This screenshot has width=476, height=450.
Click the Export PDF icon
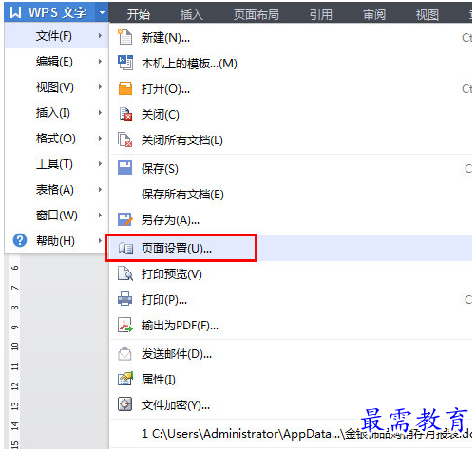pos(125,325)
